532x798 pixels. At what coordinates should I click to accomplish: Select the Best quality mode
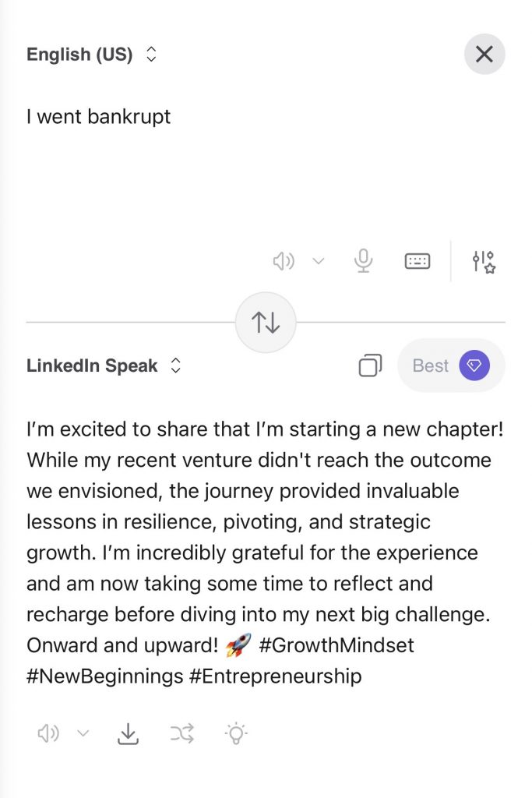430,365
